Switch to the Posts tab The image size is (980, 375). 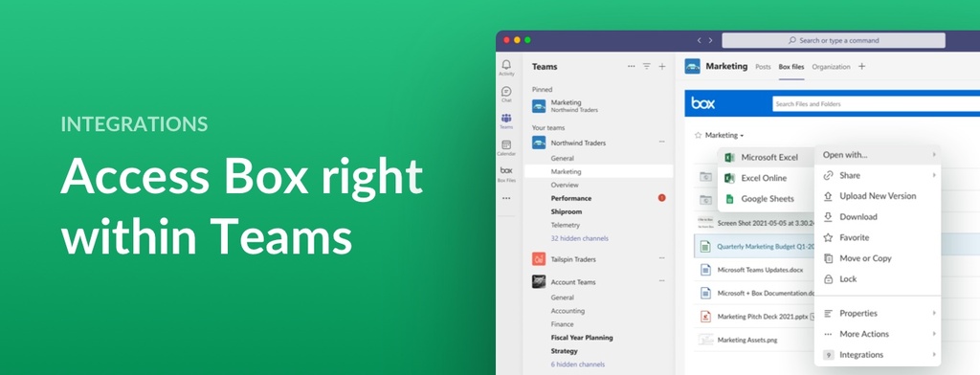[x=763, y=67]
